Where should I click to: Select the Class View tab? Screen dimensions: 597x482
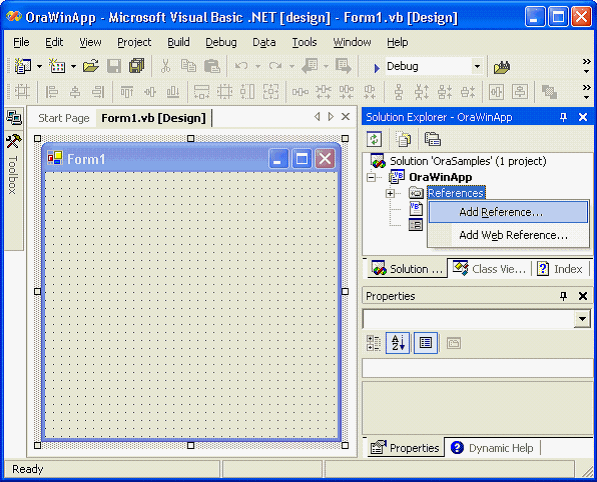(x=490, y=269)
